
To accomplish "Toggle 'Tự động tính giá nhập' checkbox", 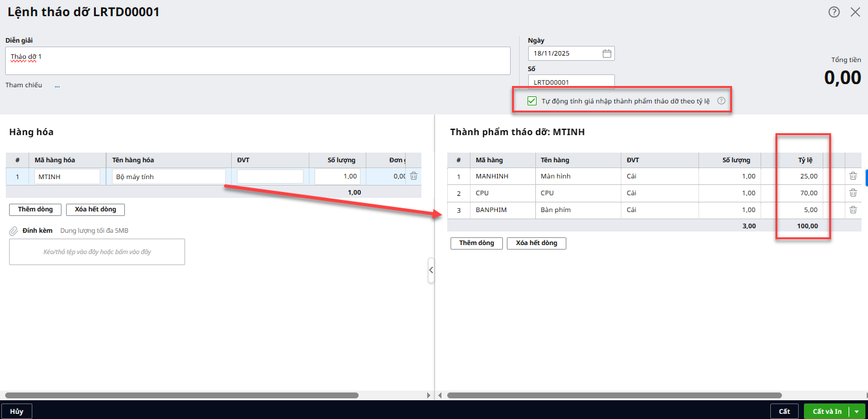I will tap(532, 101).
